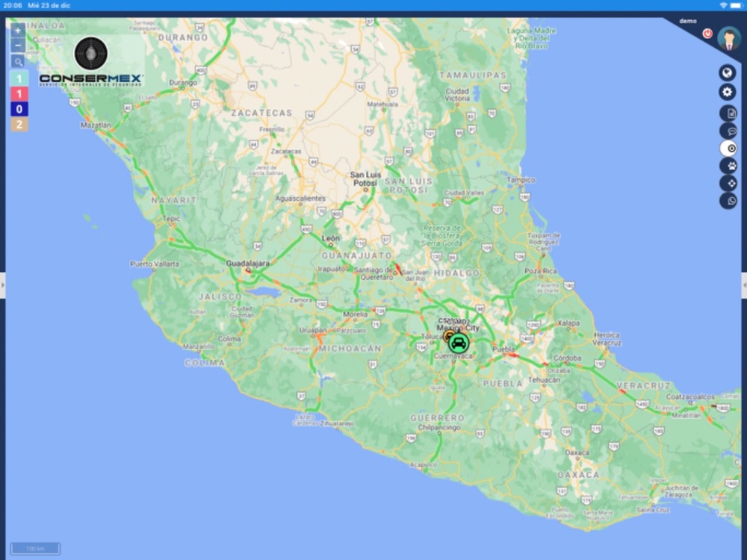Open the WhatsApp contact button
747x560 pixels.
click(728, 201)
